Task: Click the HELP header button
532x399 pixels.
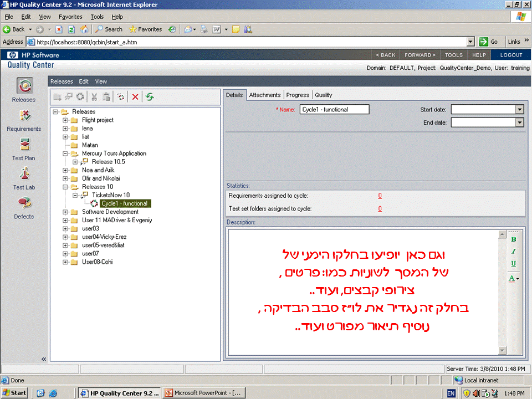Action: [x=479, y=55]
